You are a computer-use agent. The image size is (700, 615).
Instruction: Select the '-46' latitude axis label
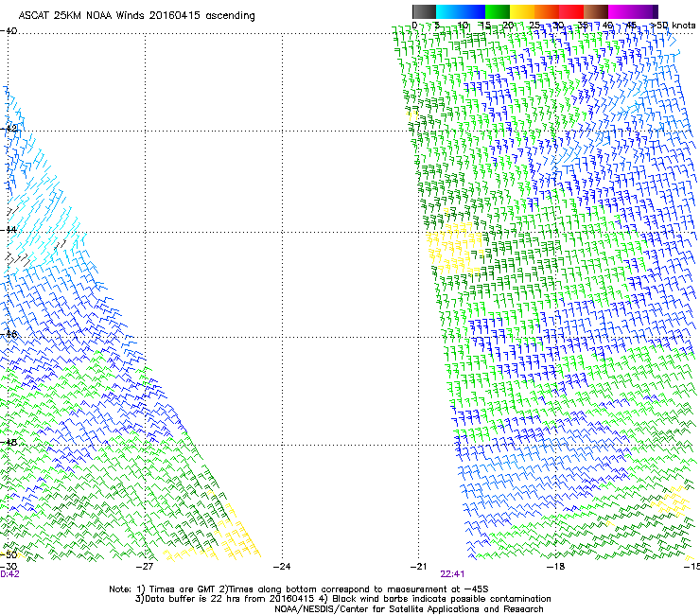pyautogui.click(x=9, y=334)
